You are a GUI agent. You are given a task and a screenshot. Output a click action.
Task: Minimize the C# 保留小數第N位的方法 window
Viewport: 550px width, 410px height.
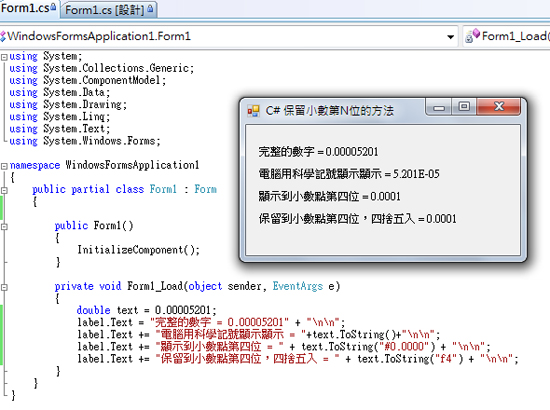pyautogui.click(x=438, y=107)
